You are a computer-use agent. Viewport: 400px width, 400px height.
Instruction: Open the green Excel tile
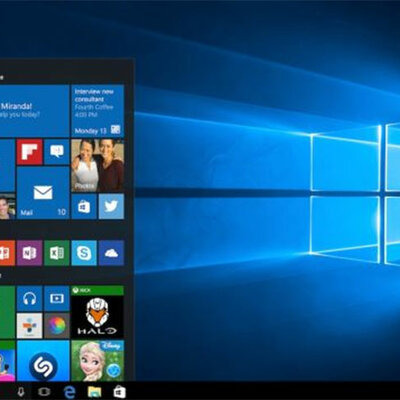click(x=57, y=253)
